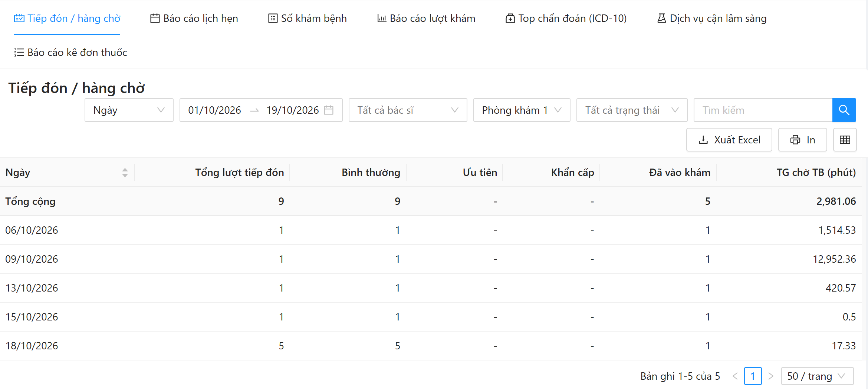Select Báo cáo kê đơn thuốc tab
The image size is (868, 389).
[x=70, y=52]
